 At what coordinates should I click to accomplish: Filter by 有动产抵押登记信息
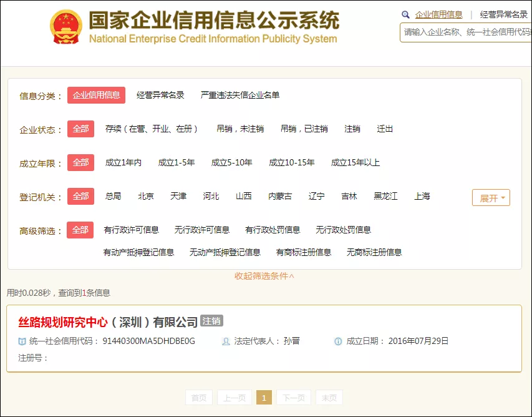138,252
